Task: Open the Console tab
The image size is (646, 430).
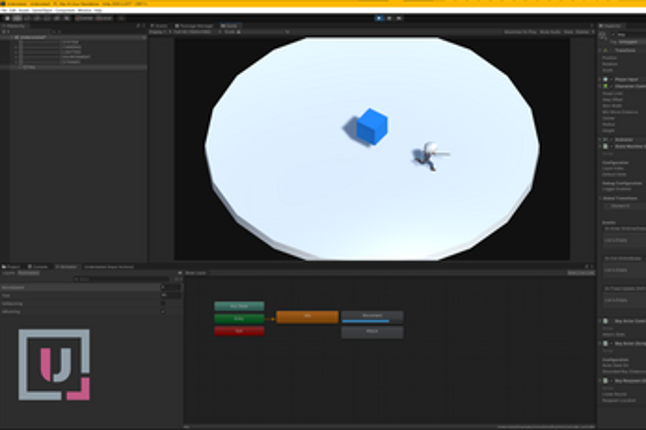Action: [40, 267]
